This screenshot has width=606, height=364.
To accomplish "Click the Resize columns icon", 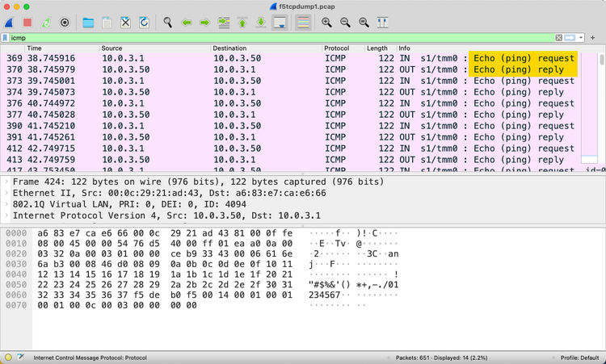I will coord(382,23).
